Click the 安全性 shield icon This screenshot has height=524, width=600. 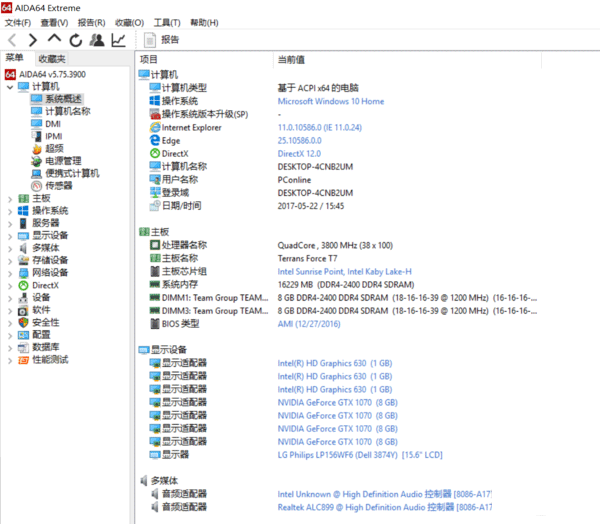(23, 322)
